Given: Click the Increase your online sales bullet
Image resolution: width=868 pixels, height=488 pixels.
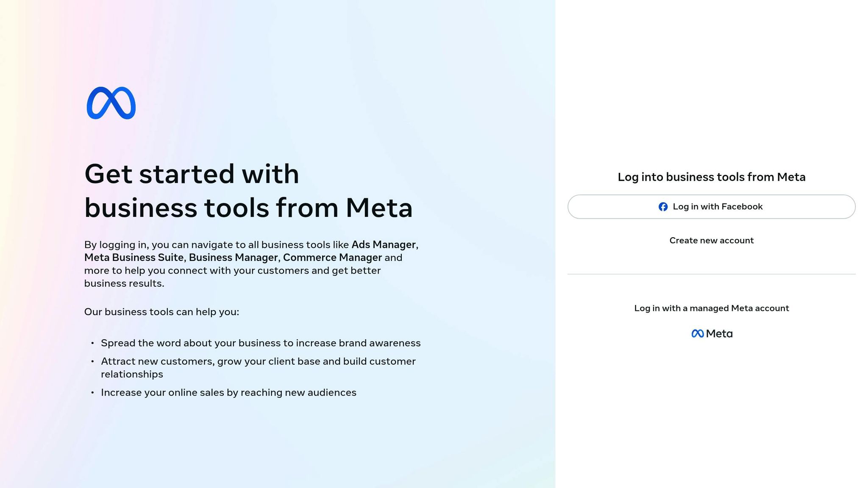Looking at the screenshot, I should point(228,393).
